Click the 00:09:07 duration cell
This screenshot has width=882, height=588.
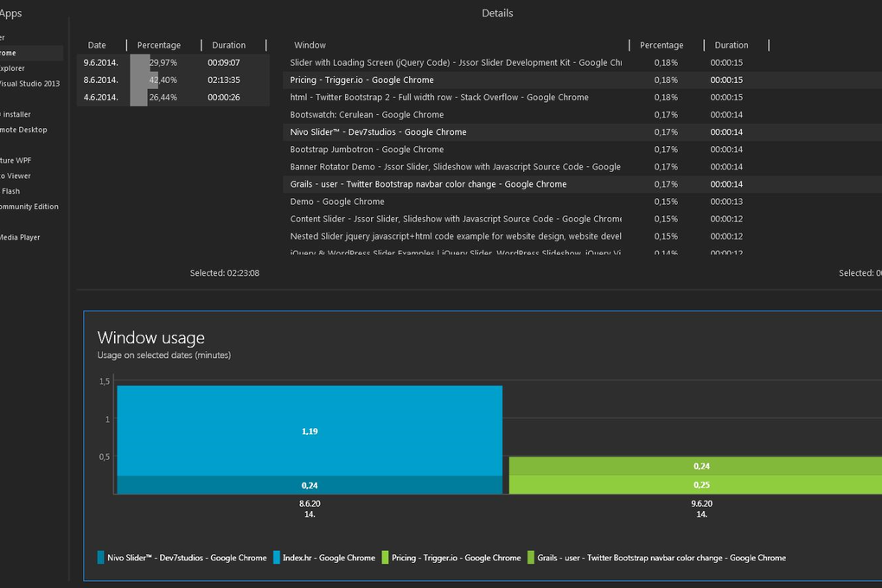[x=224, y=62]
